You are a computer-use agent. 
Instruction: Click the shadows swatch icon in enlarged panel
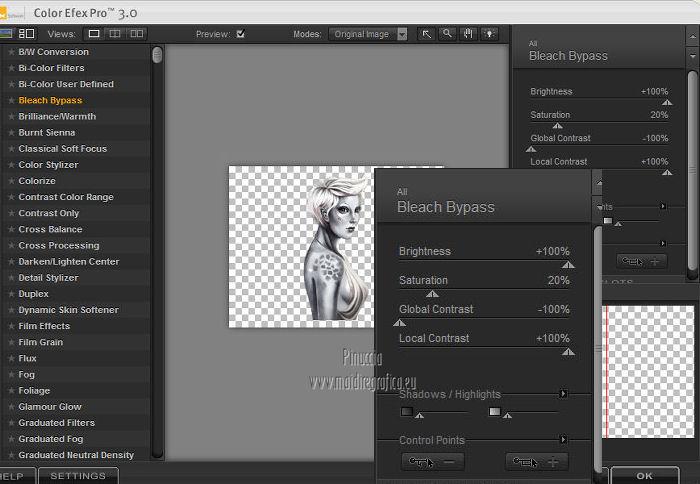point(407,411)
